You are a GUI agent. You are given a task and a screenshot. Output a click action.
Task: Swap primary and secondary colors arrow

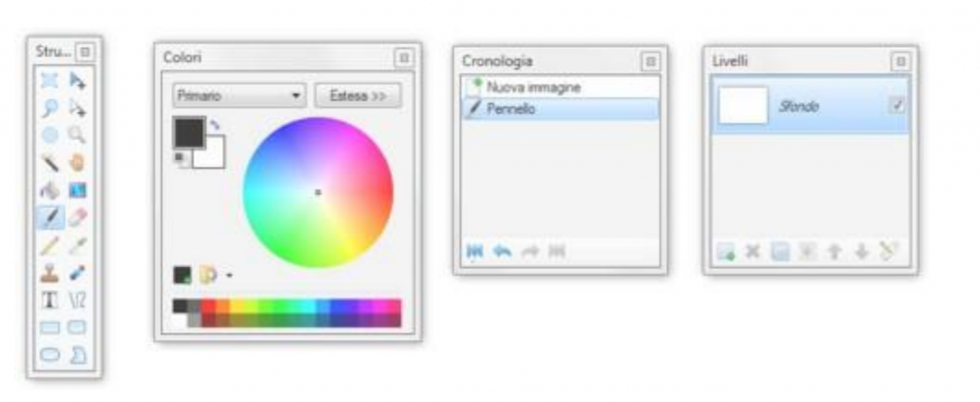(214, 125)
